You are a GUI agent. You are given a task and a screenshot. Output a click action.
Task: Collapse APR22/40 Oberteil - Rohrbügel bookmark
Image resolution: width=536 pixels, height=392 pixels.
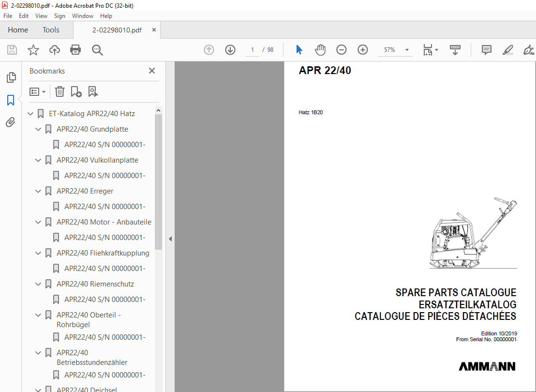(x=38, y=315)
